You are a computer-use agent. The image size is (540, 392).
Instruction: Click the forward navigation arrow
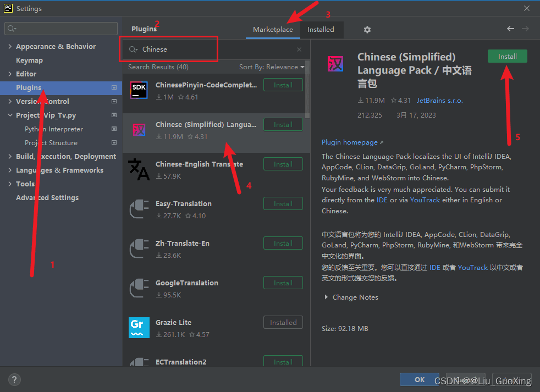pyautogui.click(x=525, y=29)
